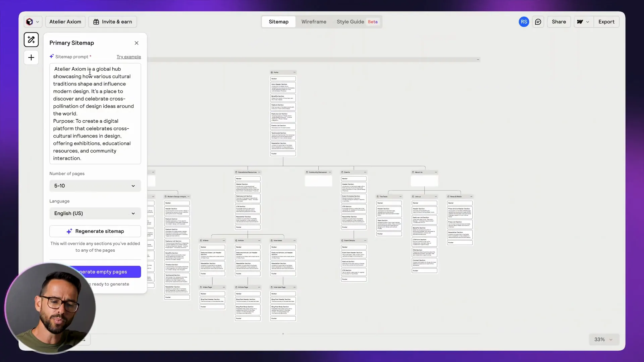Close the Primary Sitemap panel
The width and height of the screenshot is (644, 362).
[x=137, y=43]
